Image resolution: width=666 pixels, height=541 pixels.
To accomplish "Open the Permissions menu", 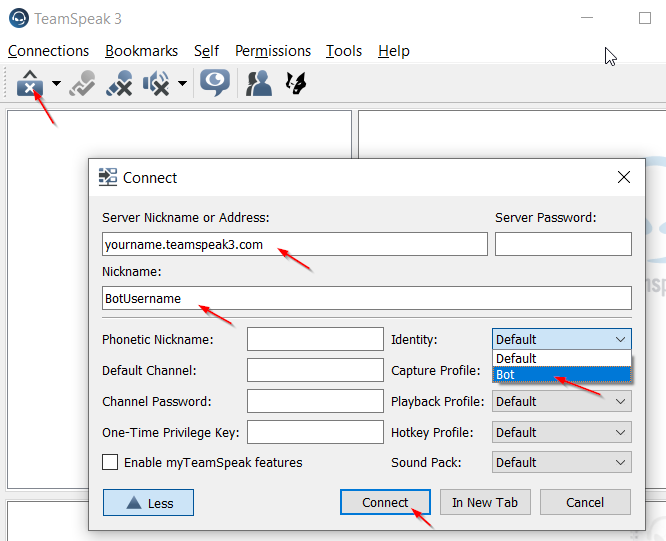I will click(x=273, y=51).
